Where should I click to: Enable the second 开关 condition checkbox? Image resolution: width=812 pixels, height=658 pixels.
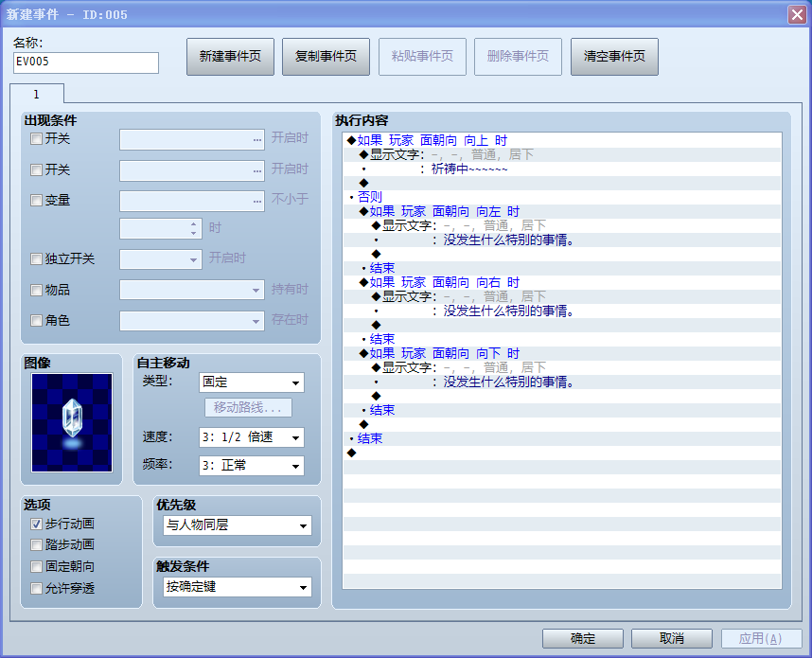click(x=36, y=169)
